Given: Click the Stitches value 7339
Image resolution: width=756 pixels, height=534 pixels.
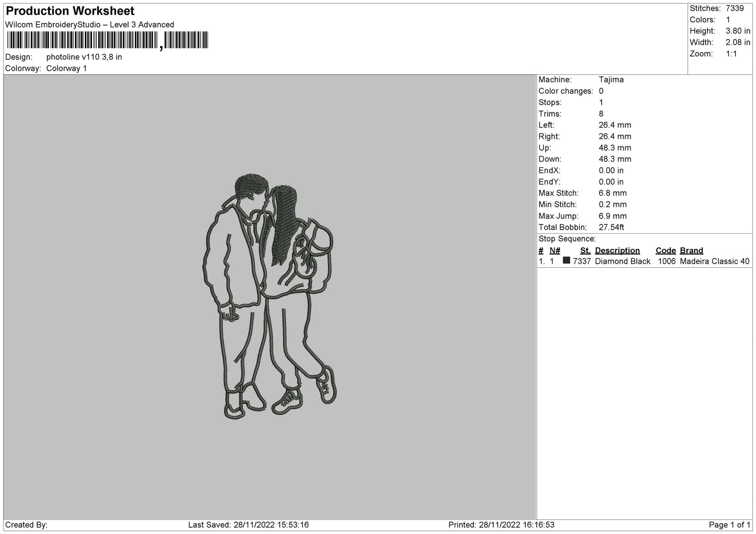Looking at the screenshot, I should 735,8.
